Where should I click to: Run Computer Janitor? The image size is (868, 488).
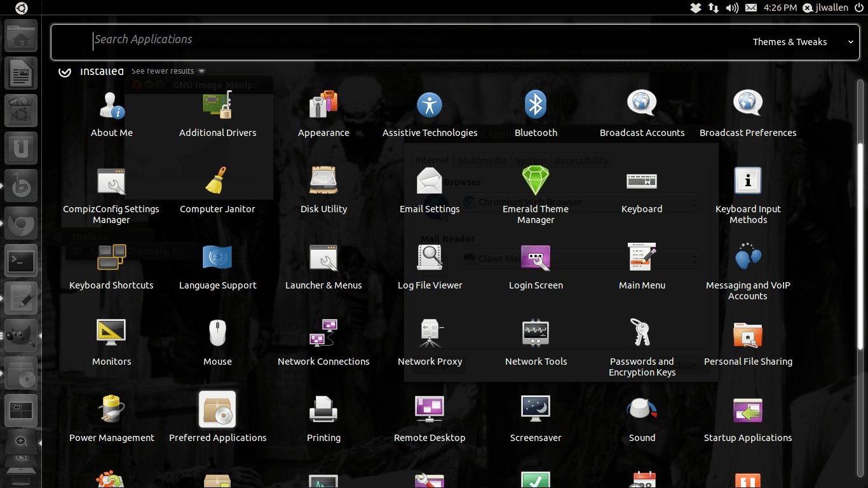(x=217, y=181)
